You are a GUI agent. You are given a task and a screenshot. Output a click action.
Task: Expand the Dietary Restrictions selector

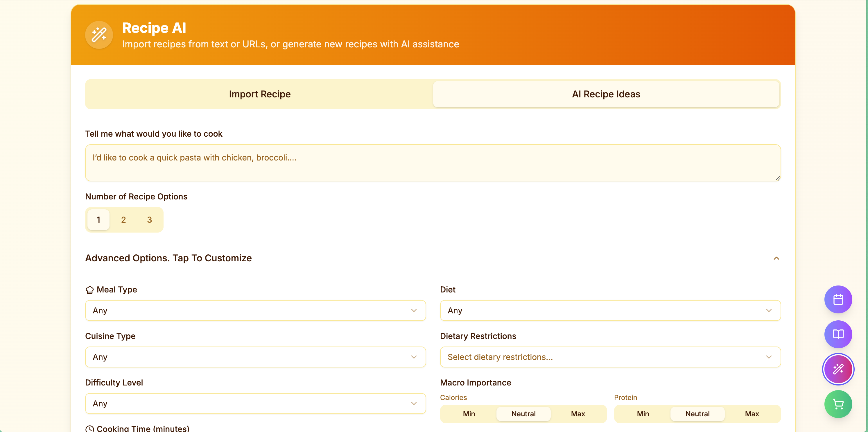[610, 357]
